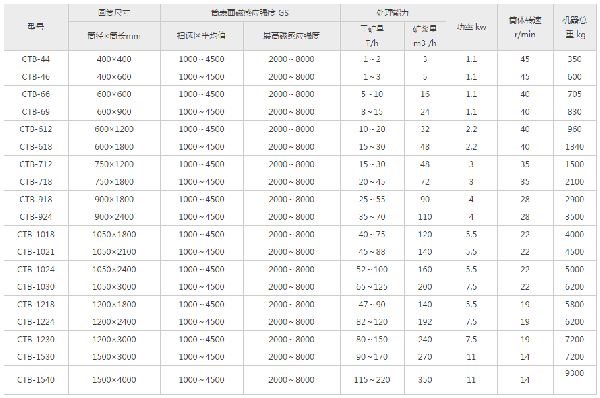Select the CTB-1530 model cell

tap(36, 357)
